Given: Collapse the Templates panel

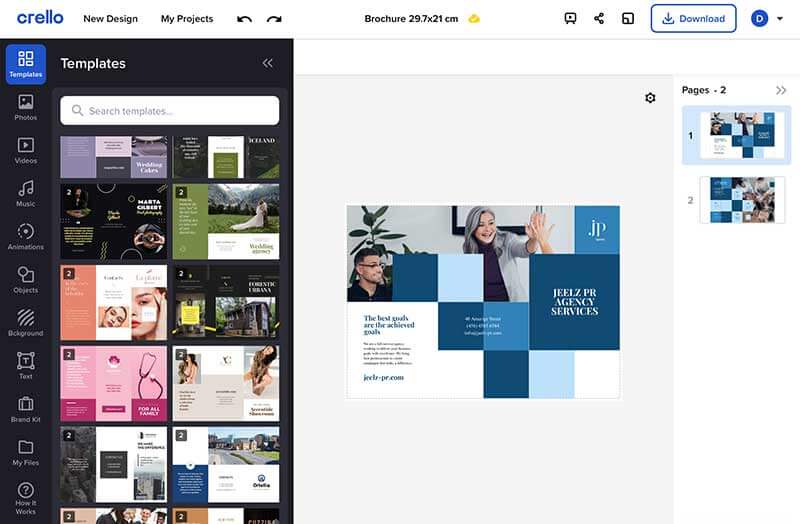Looking at the screenshot, I should point(267,63).
